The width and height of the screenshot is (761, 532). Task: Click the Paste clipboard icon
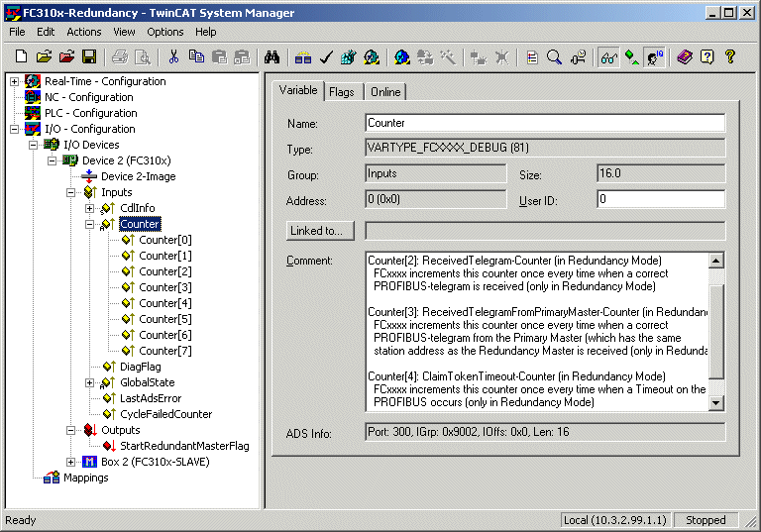tap(219, 57)
